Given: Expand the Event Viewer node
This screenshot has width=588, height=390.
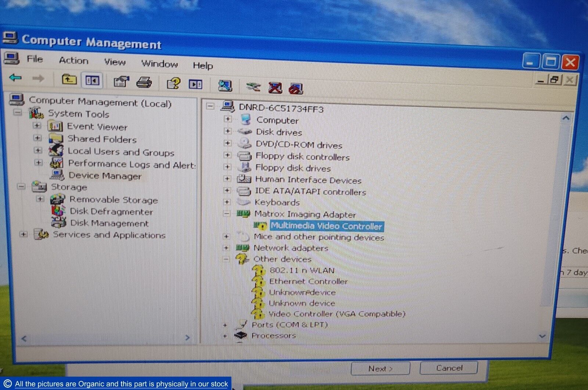Looking at the screenshot, I should point(37,126).
